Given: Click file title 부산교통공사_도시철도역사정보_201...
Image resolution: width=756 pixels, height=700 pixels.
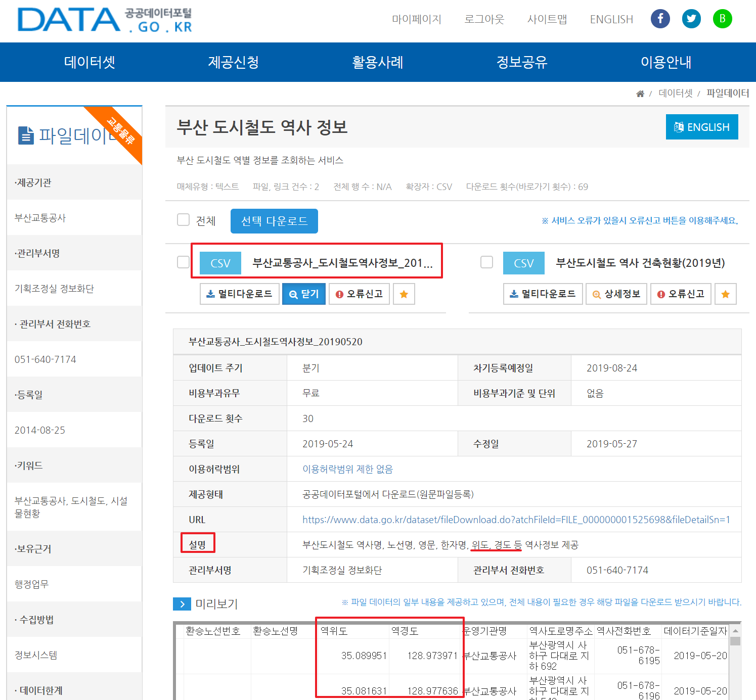Looking at the screenshot, I should 343,263.
